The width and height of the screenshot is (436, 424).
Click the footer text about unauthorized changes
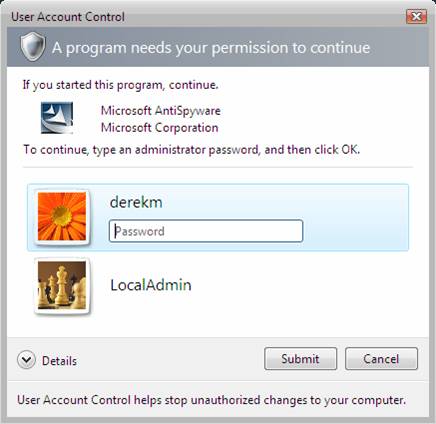212,400
